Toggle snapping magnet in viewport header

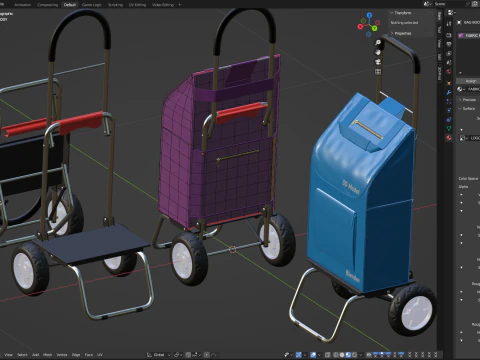click(x=188, y=355)
